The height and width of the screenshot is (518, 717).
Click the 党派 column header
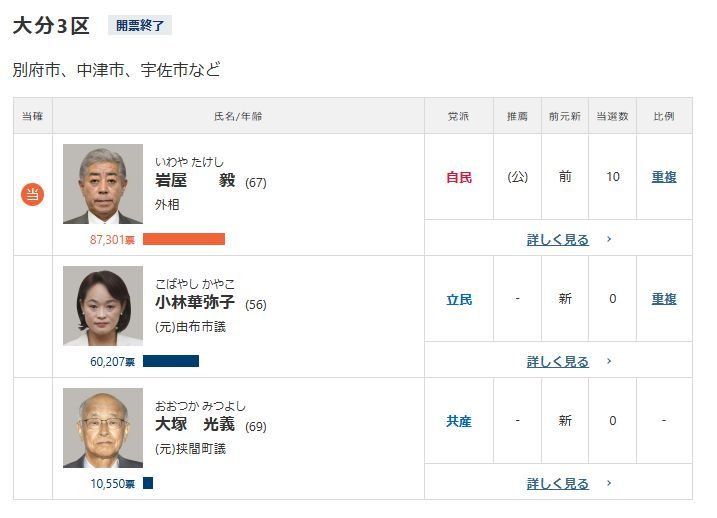point(459,116)
